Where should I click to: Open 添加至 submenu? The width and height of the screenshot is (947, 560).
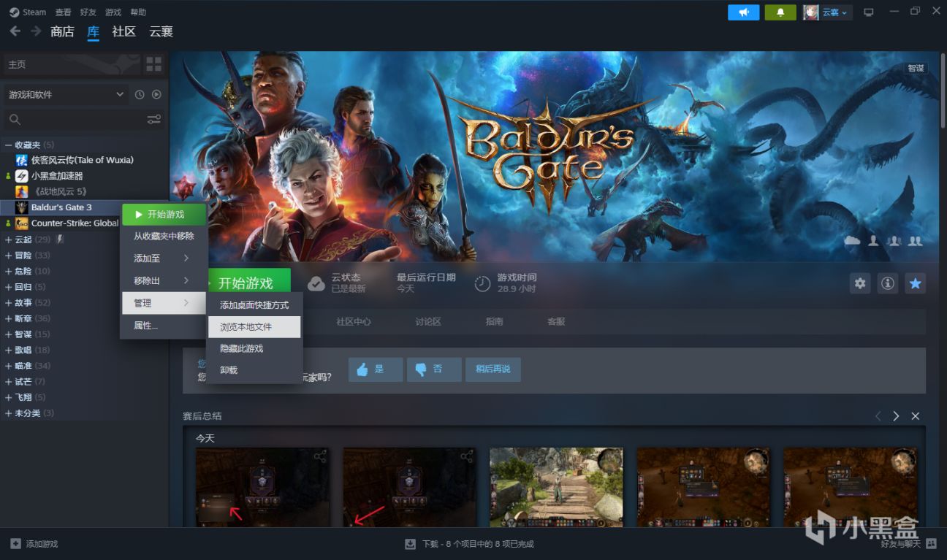[x=164, y=258]
